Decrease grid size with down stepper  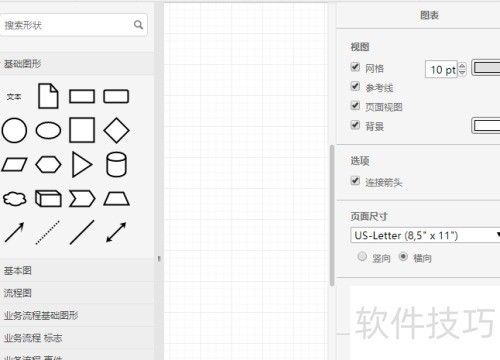tap(462, 73)
